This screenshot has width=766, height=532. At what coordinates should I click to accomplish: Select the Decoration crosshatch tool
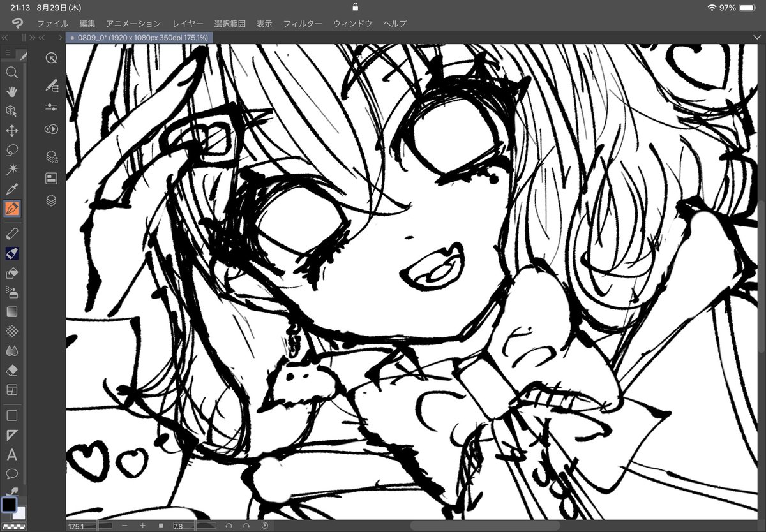click(x=11, y=331)
